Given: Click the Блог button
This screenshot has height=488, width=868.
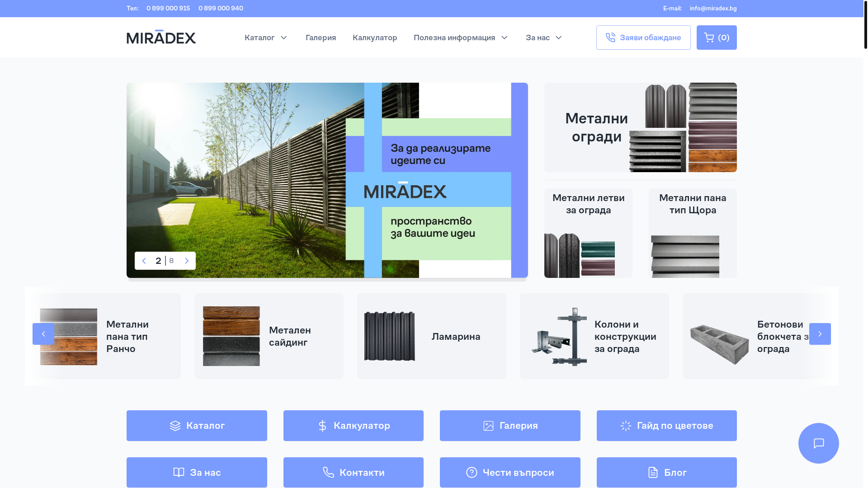Looking at the screenshot, I should tap(667, 472).
